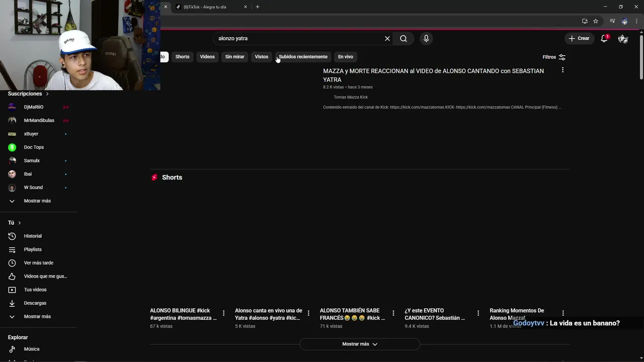Open options for ALONSO BILINGUE short

(x=224, y=313)
